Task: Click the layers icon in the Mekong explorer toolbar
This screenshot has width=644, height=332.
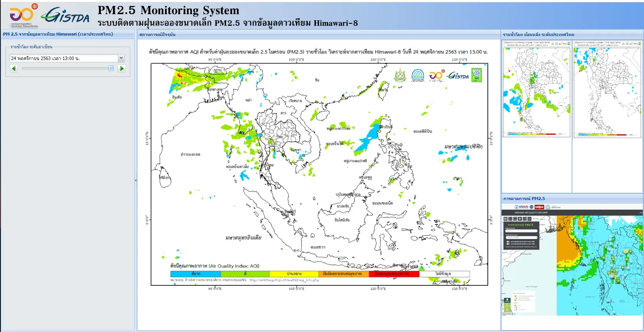Action: click(x=505, y=219)
